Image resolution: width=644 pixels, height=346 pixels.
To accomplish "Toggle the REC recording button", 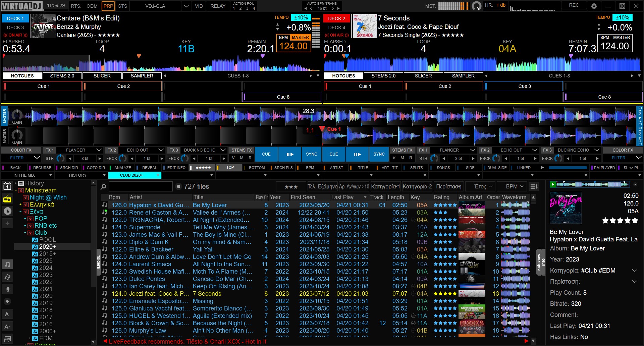I will (x=574, y=5).
